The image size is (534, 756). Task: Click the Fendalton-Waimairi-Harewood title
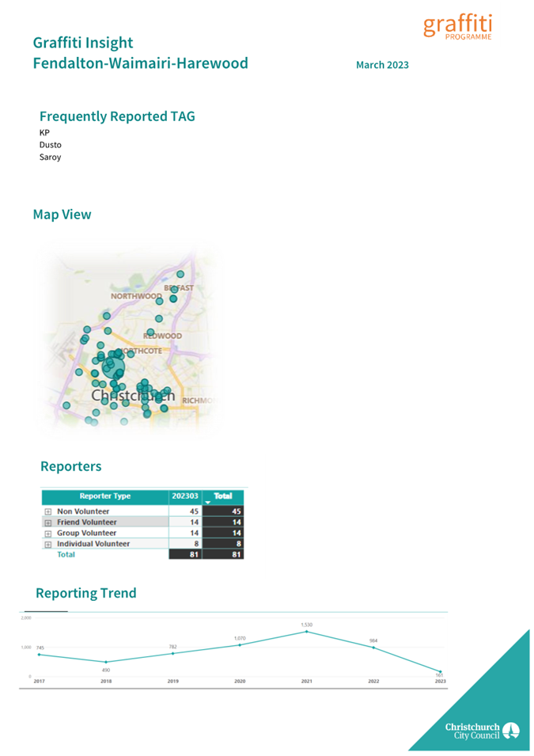140,63
